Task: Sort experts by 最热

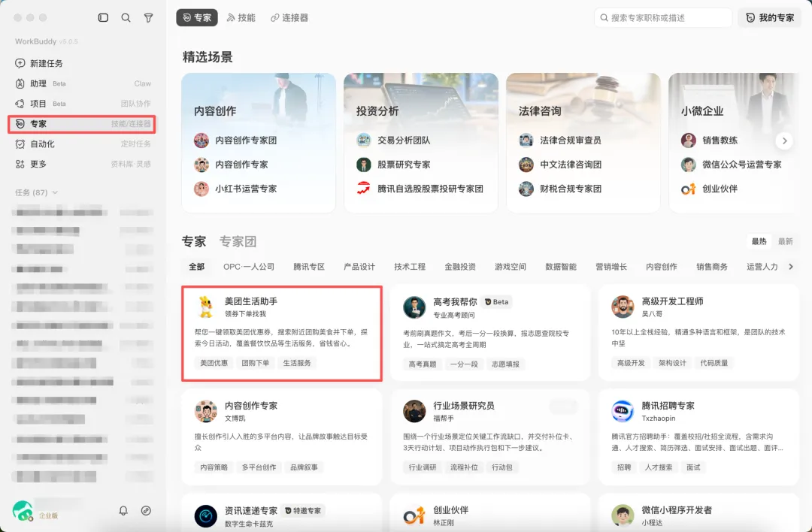Action: (x=759, y=242)
